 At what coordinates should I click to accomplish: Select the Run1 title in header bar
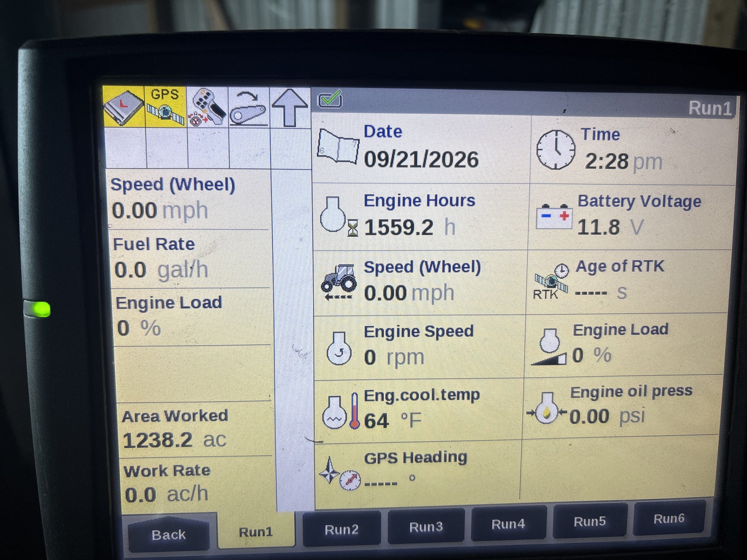710,108
